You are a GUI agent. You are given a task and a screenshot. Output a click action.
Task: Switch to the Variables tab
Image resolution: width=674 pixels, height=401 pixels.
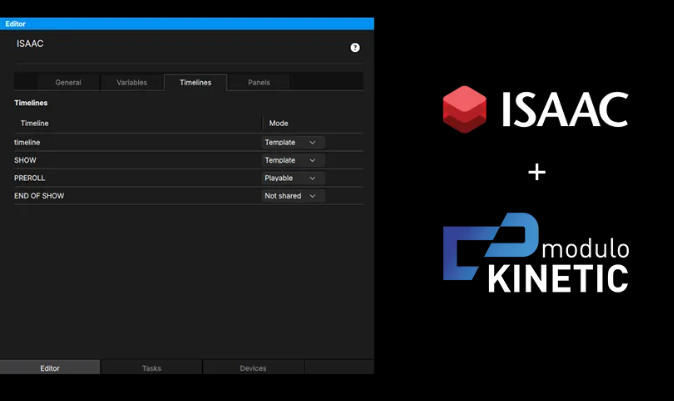point(132,82)
